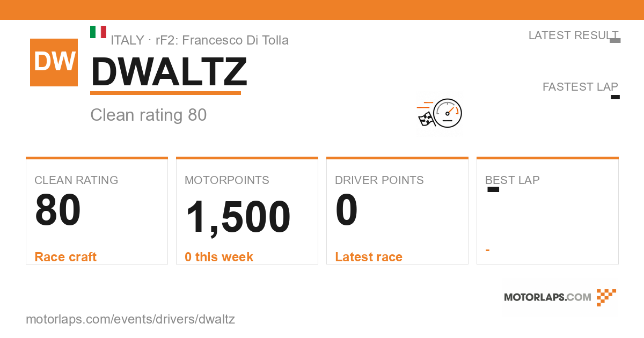Click the black Best Lap marker
Screen dimensions: 644x338
coord(493,189)
